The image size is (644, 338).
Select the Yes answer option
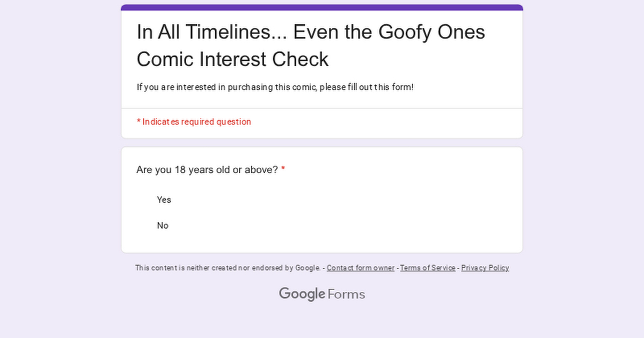[x=164, y=200]
